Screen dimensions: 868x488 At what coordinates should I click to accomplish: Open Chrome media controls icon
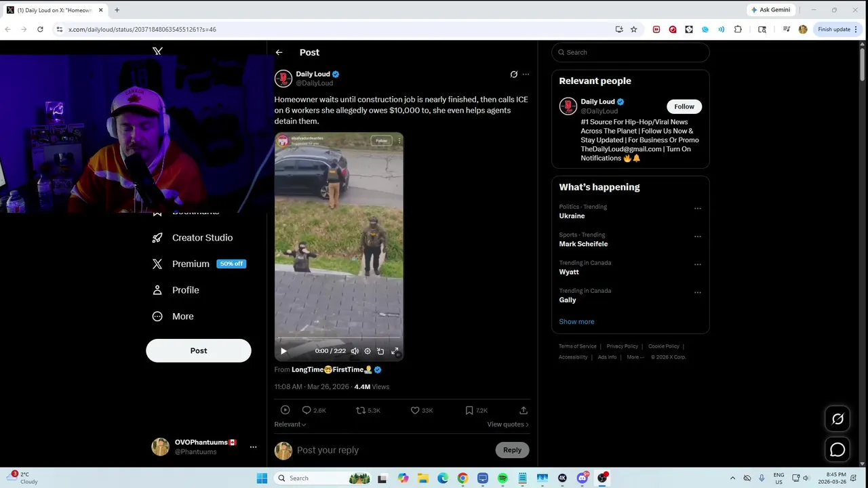(786, 29)
